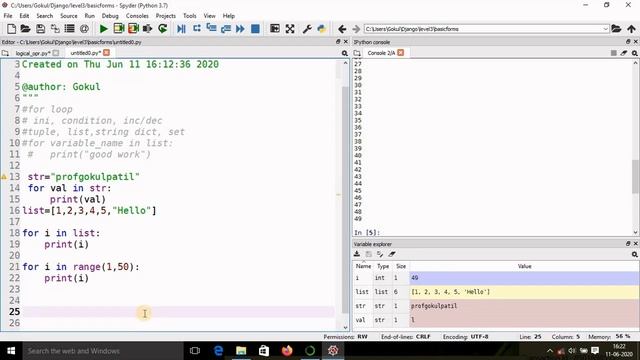Viewport: 640px width, 360px height.
Task: Select the value 49 of variable i
Action: click(x=524, y=278)
